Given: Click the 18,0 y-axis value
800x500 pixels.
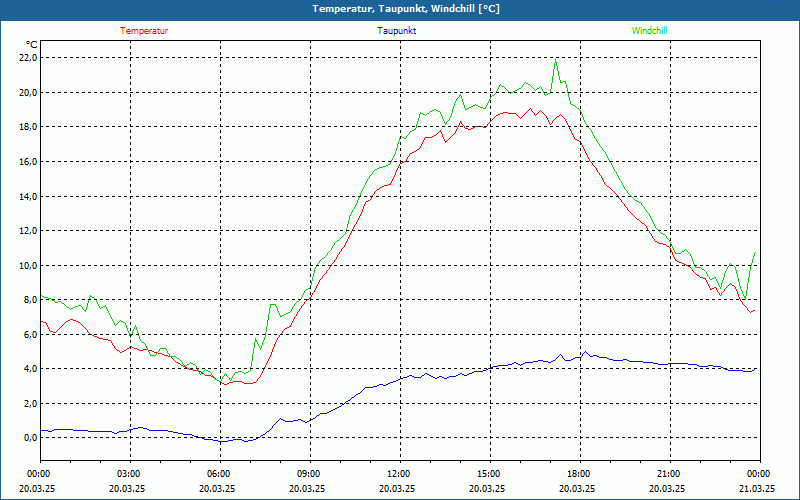Looking at the screenshot, I should click(28, 127).
